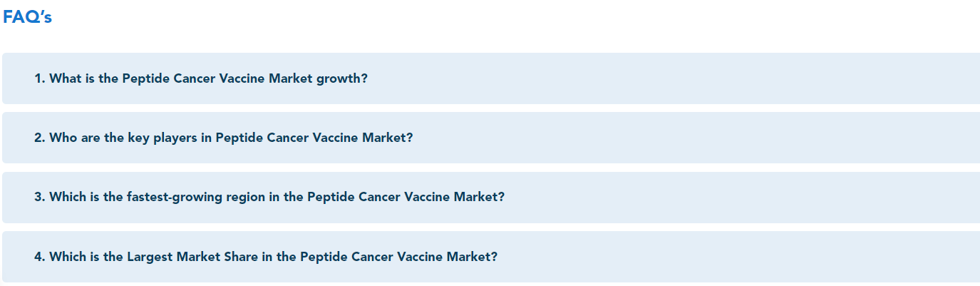Toggle the third FAQ accordion panel
The image size is (980, 286).
click(x=491, y=198)
